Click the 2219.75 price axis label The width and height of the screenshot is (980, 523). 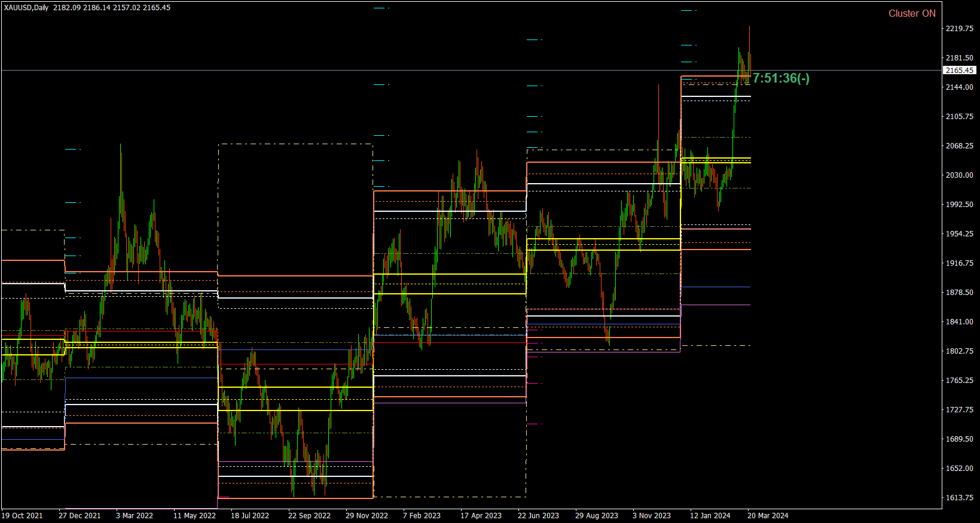point(959,29)
